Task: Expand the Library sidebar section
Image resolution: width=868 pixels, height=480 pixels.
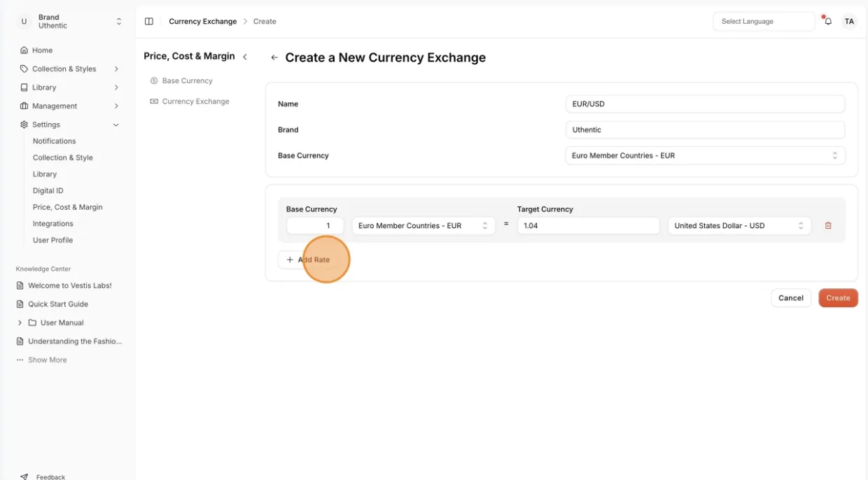Action: click(x=116, y=87)
